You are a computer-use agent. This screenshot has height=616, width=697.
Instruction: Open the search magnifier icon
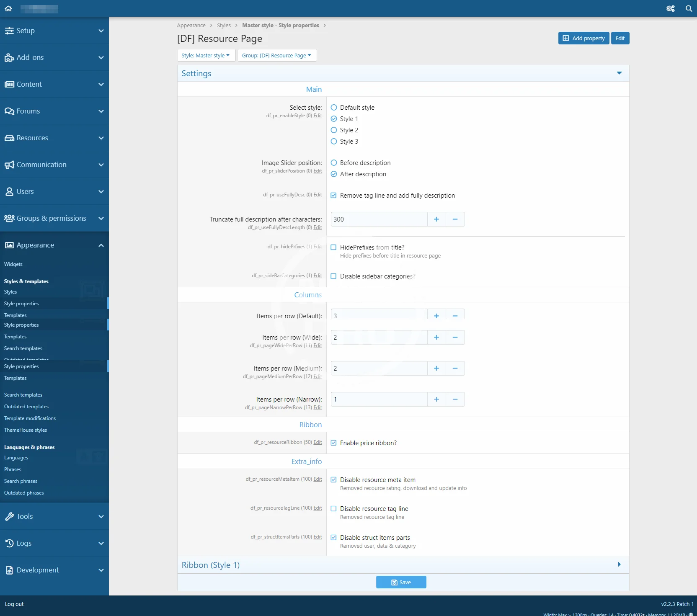pyautogui.click(x=689, y=8)
